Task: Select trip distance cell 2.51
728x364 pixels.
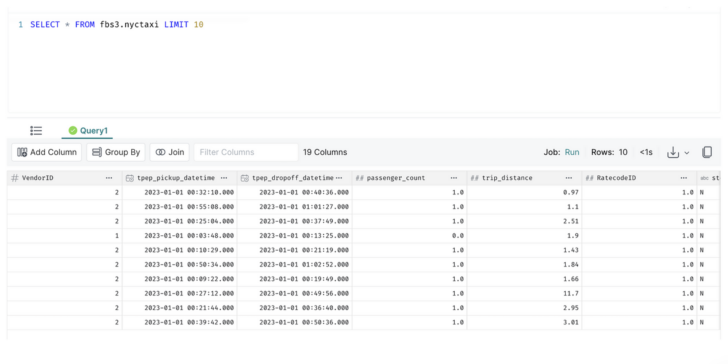Action: click(x=524, y=221)
